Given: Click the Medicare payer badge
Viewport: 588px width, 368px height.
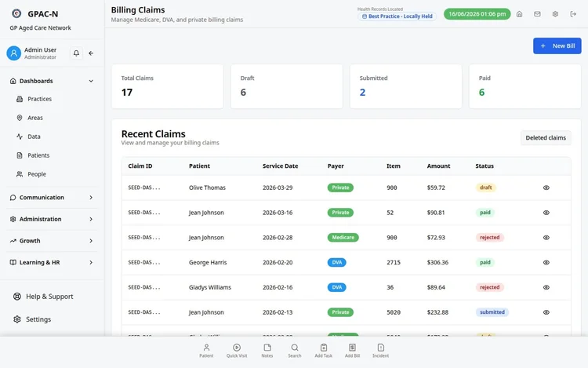Looking at the screenshot, I should (343, 238).
